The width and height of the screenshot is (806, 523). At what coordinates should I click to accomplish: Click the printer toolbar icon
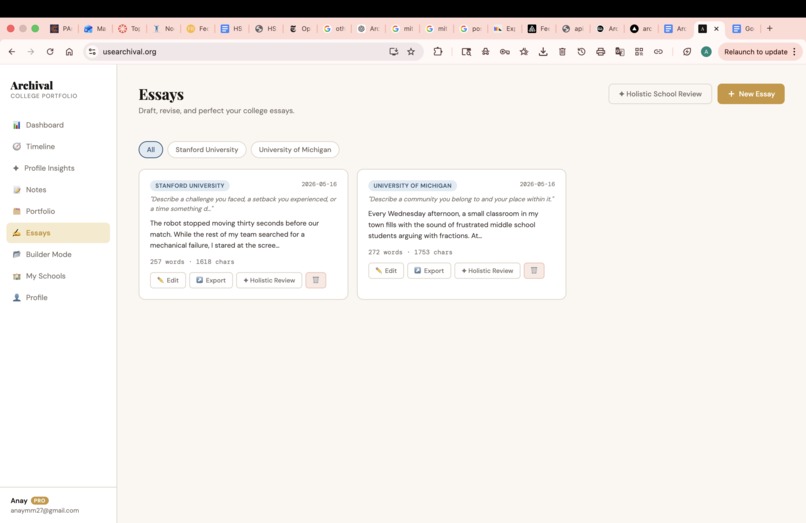(600, 52)
